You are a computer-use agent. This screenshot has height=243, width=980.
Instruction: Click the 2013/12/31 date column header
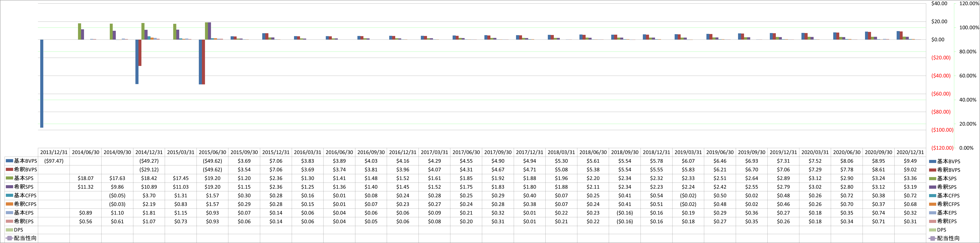[54, 152]
